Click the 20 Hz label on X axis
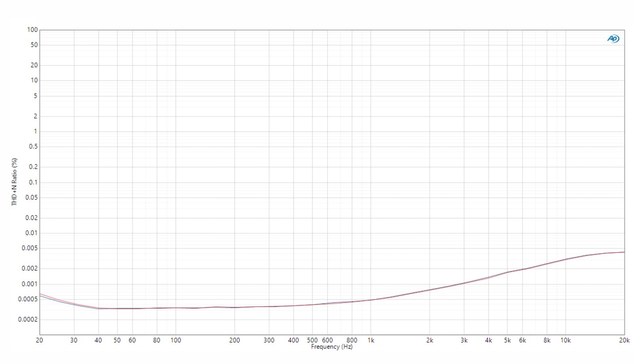Viewport: 633px width, 364px height. pos(40,340)
